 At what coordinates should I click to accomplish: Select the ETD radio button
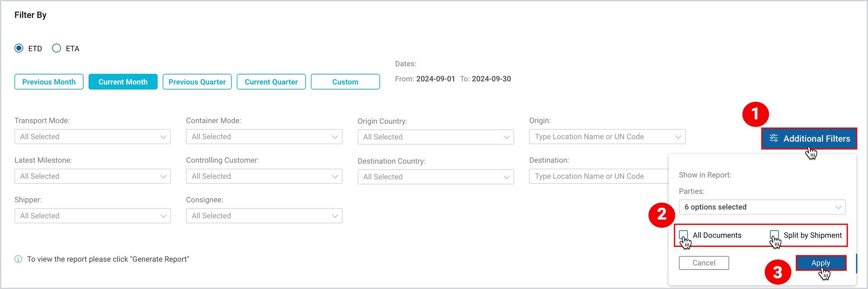click(x=19, y=48)
